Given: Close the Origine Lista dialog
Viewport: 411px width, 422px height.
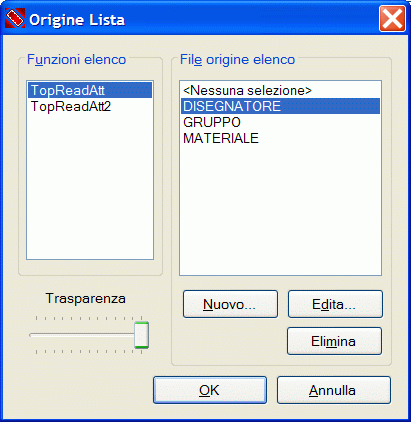Looking at the screenshot, I should [392, 19].
